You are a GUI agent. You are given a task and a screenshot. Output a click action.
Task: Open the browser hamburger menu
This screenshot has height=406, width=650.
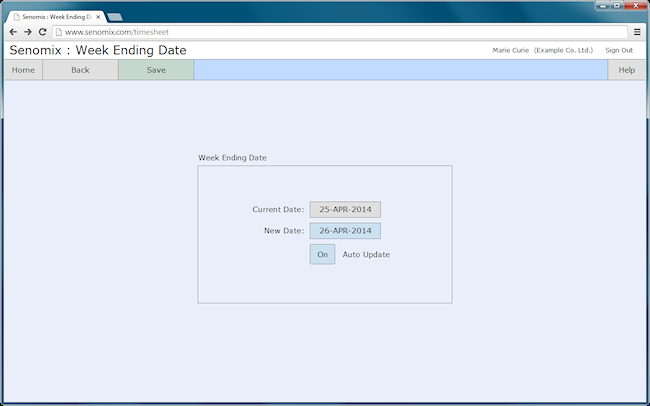pos(637,32)
